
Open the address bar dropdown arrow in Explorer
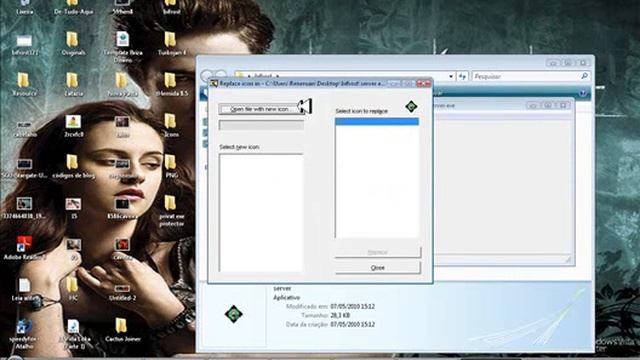point(451,76)
